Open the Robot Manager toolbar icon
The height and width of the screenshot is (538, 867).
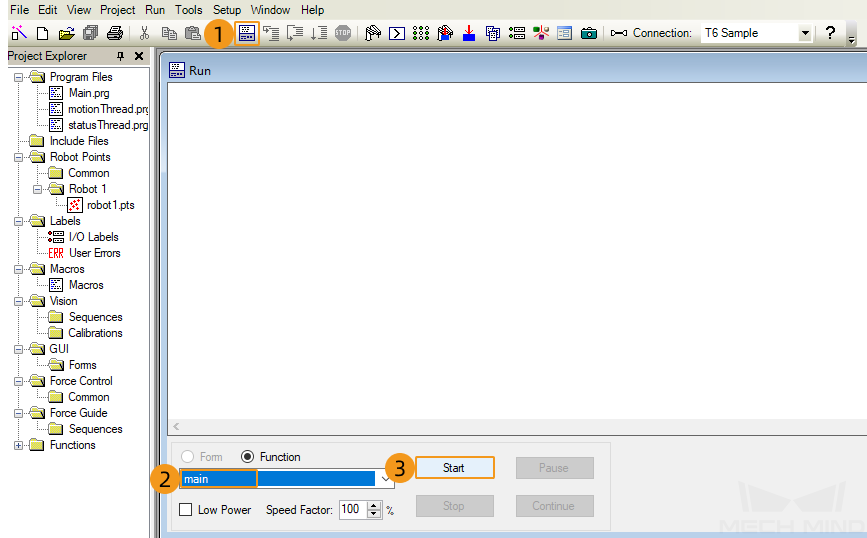click(x=373, y=33)
